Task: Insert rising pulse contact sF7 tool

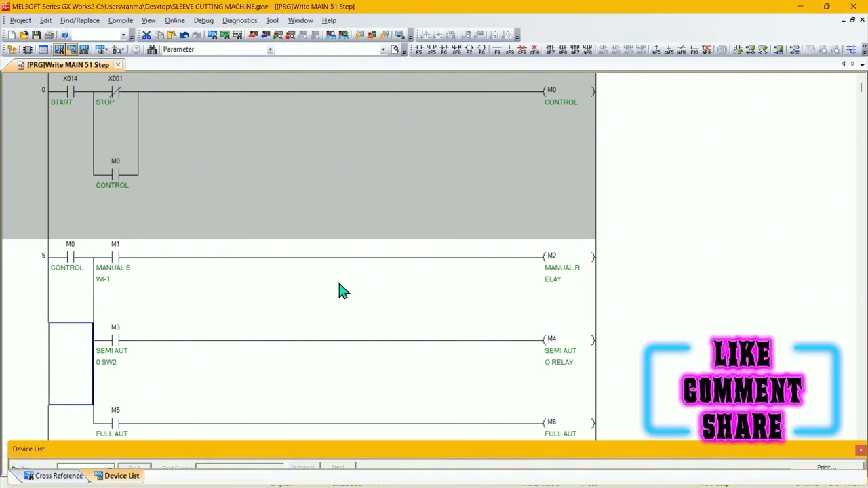Action: 550,49
